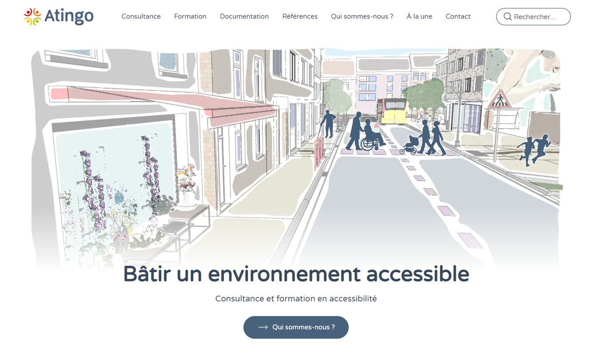Click the Atingo brand name text
This screenshot has width=593, height=364.
69,17
